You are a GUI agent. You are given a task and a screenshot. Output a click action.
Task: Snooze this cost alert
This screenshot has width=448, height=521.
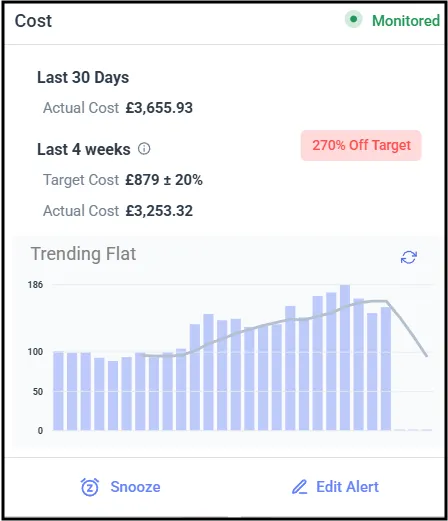pyautogui.click(x=121, y=487)
